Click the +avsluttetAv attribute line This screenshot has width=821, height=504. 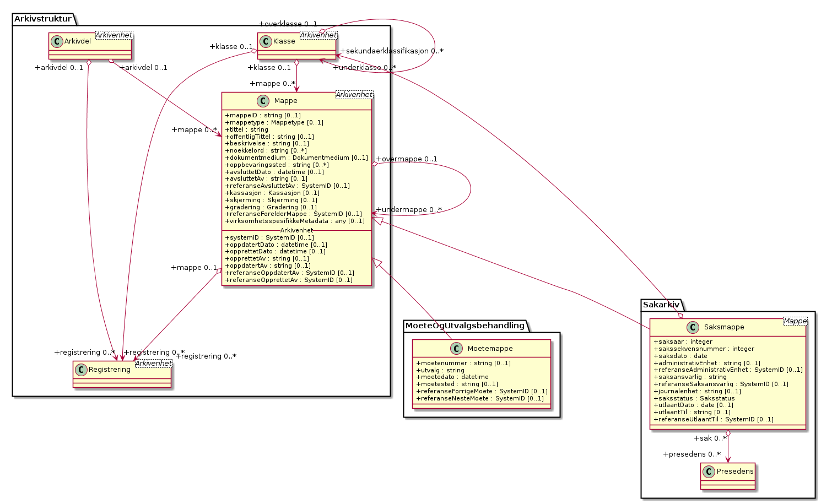[266, 179]
